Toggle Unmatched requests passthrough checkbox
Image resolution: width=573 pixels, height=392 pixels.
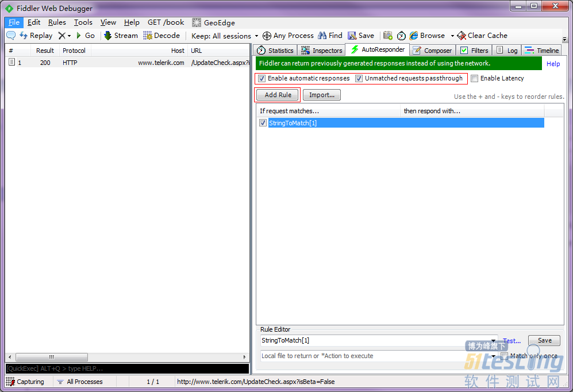tap(359, 78)
